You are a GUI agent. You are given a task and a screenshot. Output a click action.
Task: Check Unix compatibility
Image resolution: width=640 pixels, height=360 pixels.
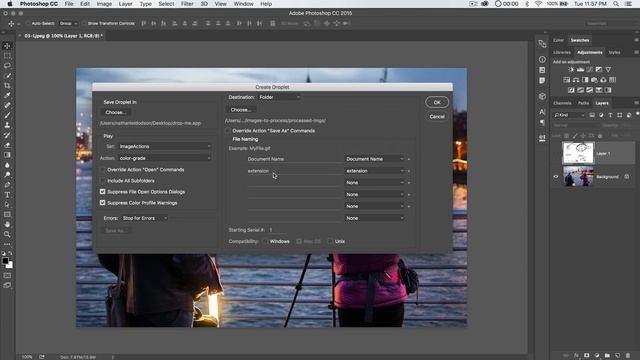tap(330, 242)
